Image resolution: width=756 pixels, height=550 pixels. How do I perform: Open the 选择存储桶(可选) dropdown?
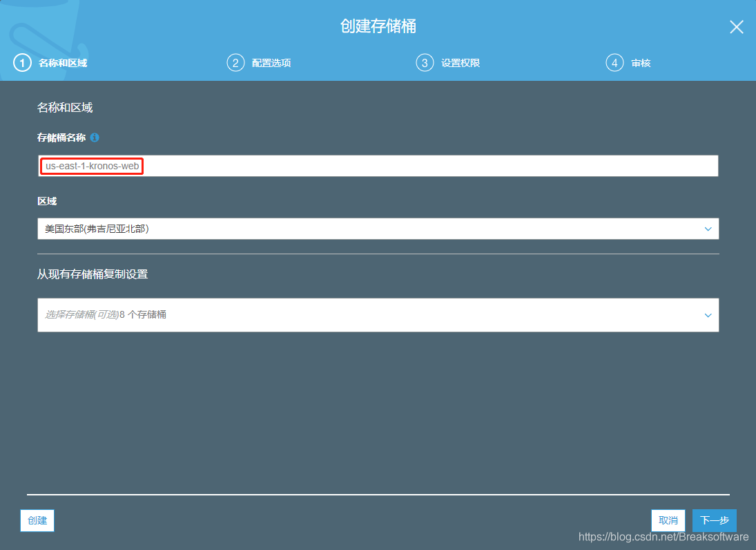tap(378, 315)
